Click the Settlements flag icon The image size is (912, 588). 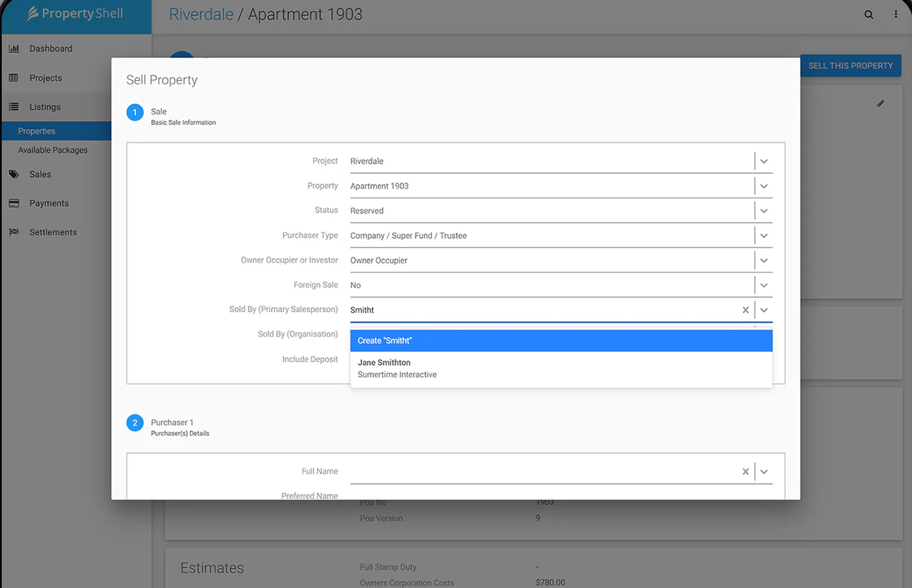click(14, 232)
